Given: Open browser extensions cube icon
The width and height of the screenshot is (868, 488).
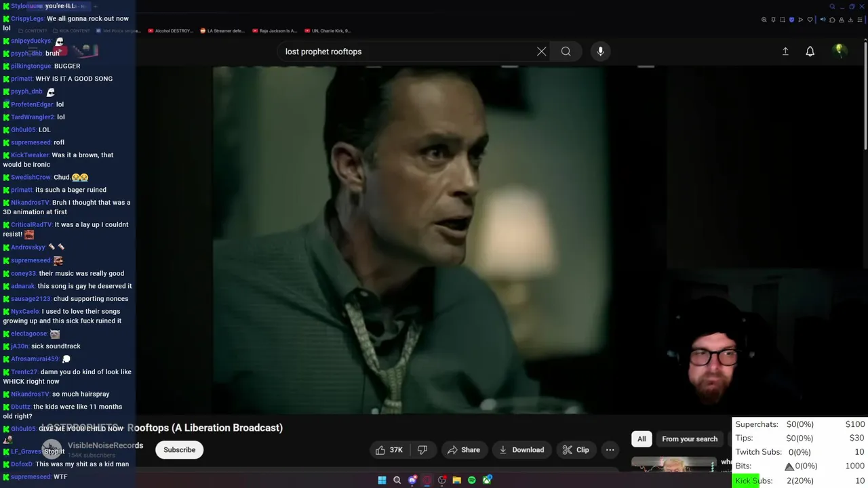Looking at the screenshot, I should tap(832, 20).
